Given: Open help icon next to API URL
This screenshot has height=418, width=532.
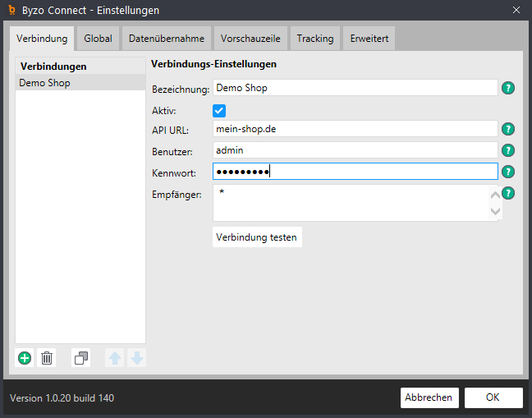Looking at the screenshot, I should [508, 129].
